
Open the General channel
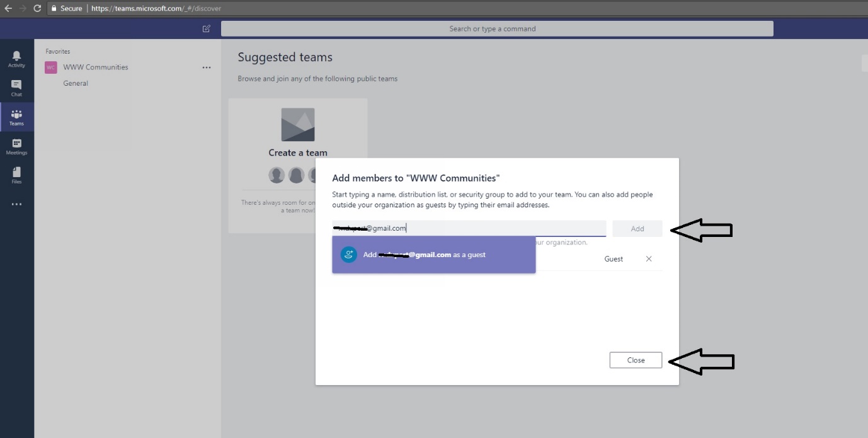click(76, 83)
